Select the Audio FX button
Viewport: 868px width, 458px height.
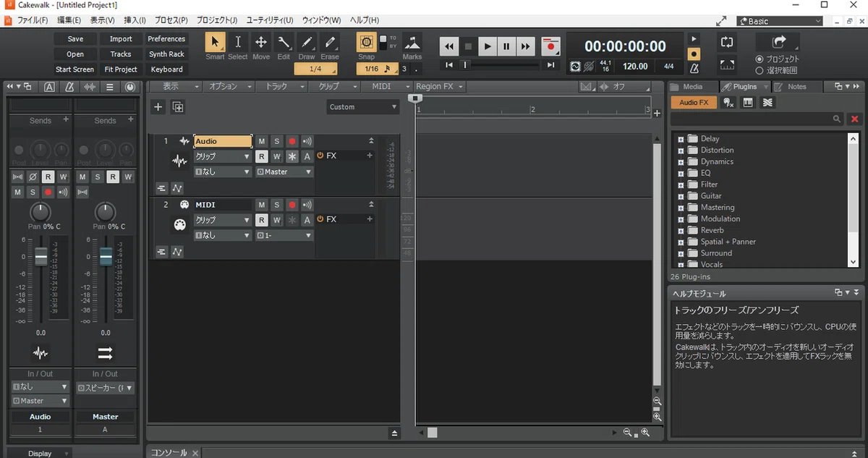[x=694, y=103]
